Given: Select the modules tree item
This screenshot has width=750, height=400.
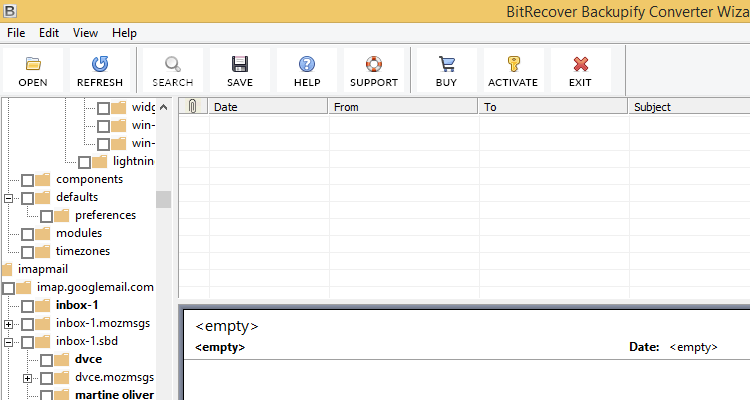Looking at the screenshot, I should 79,233.
